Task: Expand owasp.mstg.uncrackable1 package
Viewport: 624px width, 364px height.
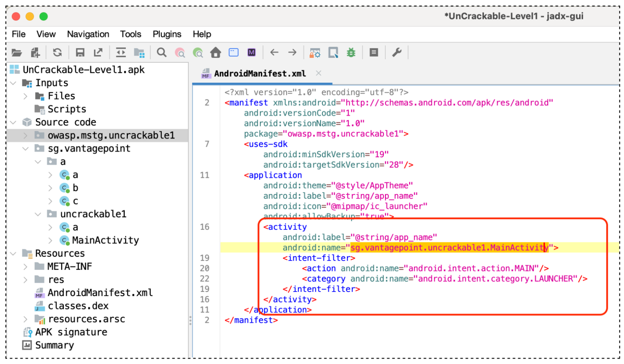Action: click(x=25, y=136)
